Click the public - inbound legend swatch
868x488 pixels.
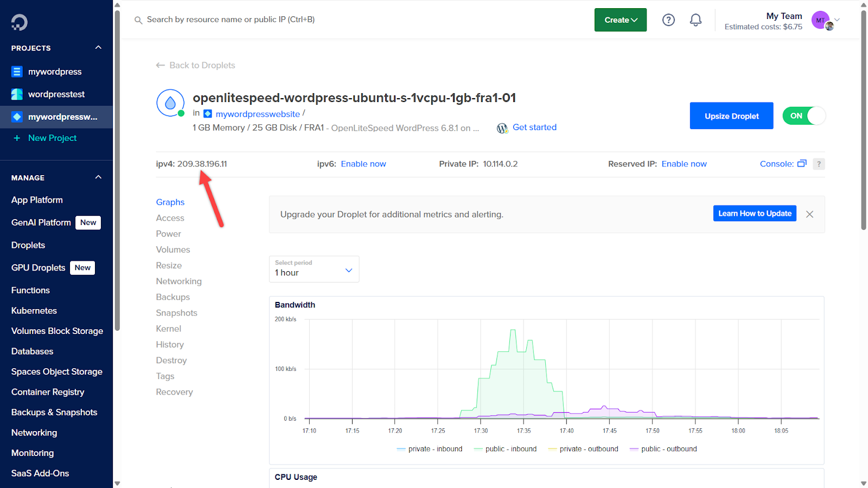coord(478,449)
